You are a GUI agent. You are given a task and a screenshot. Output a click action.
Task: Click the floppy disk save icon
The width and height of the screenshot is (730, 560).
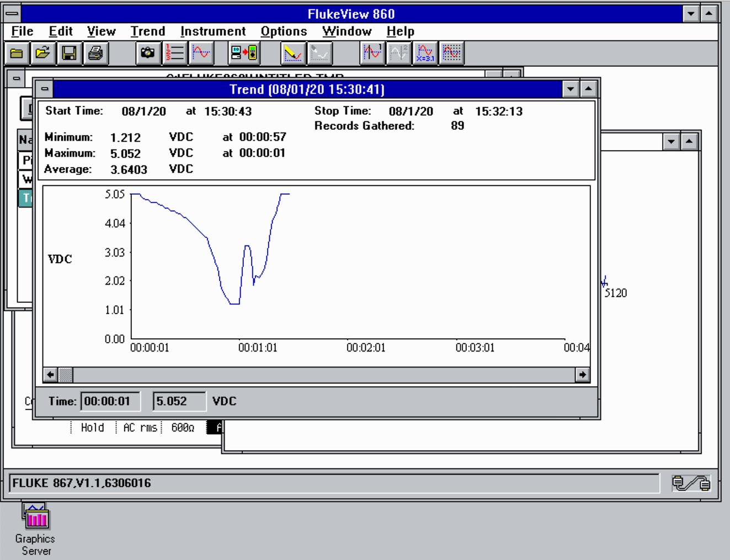(70, 54)
